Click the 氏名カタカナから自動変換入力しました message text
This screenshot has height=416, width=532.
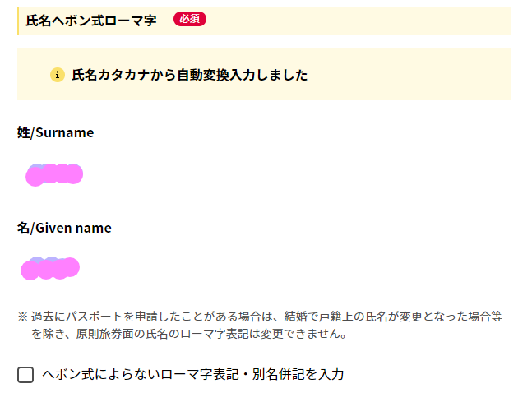[190, 75]
